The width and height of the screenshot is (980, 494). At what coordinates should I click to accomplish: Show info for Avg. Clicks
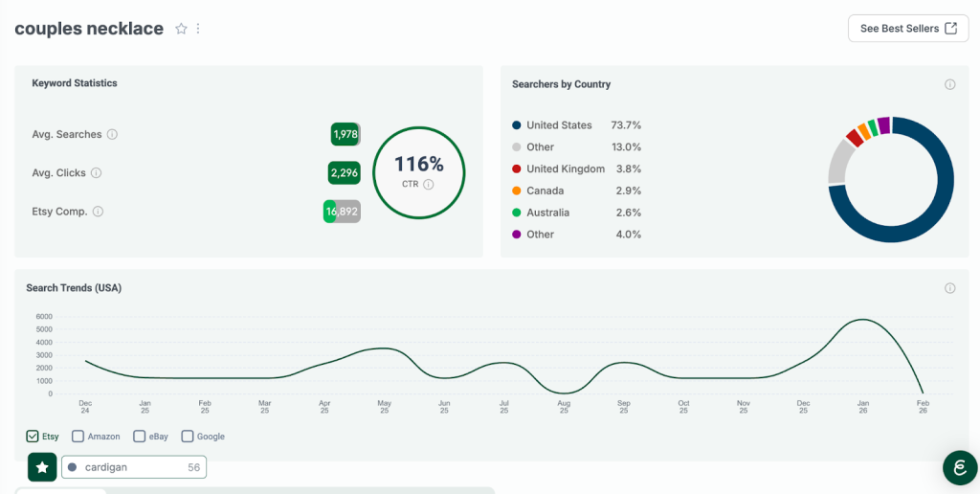coord(96,173)
